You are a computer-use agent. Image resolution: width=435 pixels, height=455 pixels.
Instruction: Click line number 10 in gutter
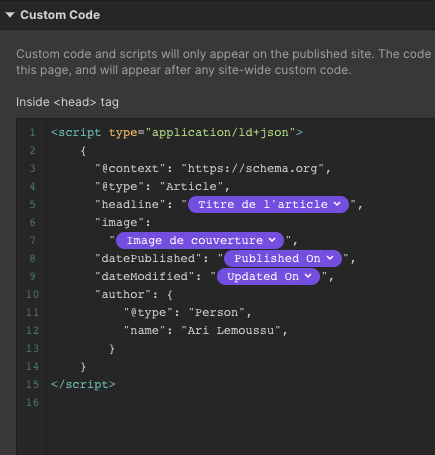pos(33,295)
